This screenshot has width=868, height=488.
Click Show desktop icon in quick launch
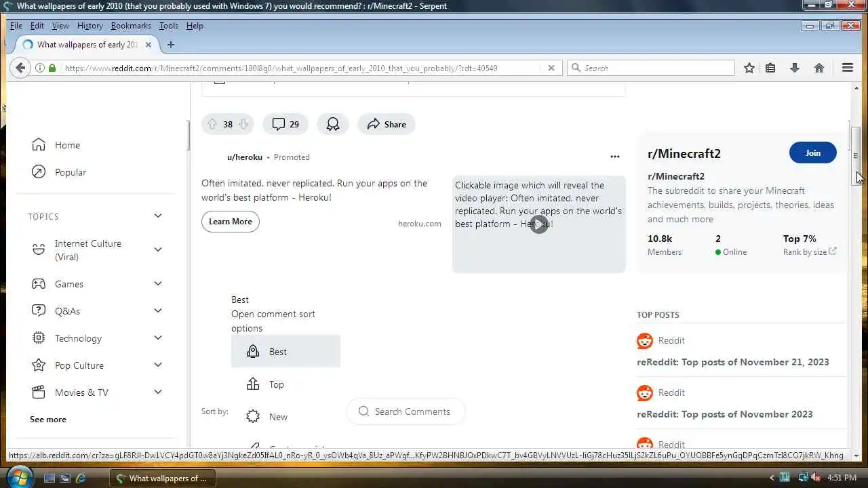point(49,478)
